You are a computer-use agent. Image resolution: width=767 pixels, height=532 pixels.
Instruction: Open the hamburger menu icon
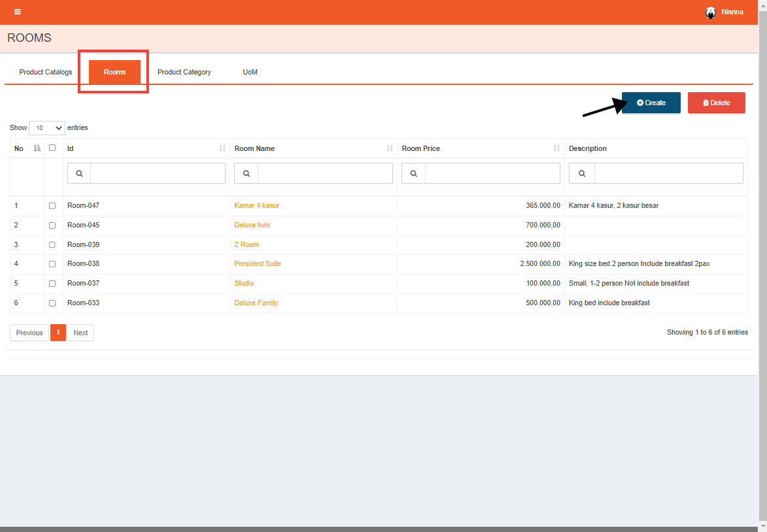(18, 12)
